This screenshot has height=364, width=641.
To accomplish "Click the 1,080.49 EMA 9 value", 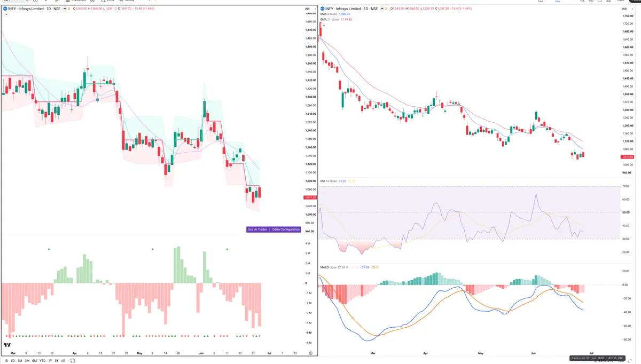I will tap(345, 14).
